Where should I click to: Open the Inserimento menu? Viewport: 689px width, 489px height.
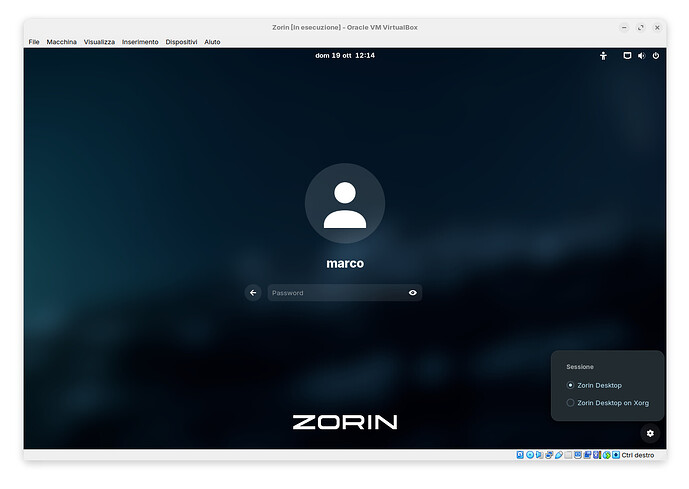coord(140,42)
